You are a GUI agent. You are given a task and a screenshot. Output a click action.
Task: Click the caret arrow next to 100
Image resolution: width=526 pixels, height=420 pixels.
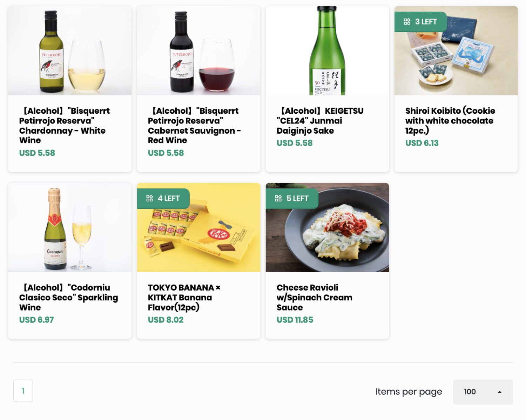[x=500, y=392]
